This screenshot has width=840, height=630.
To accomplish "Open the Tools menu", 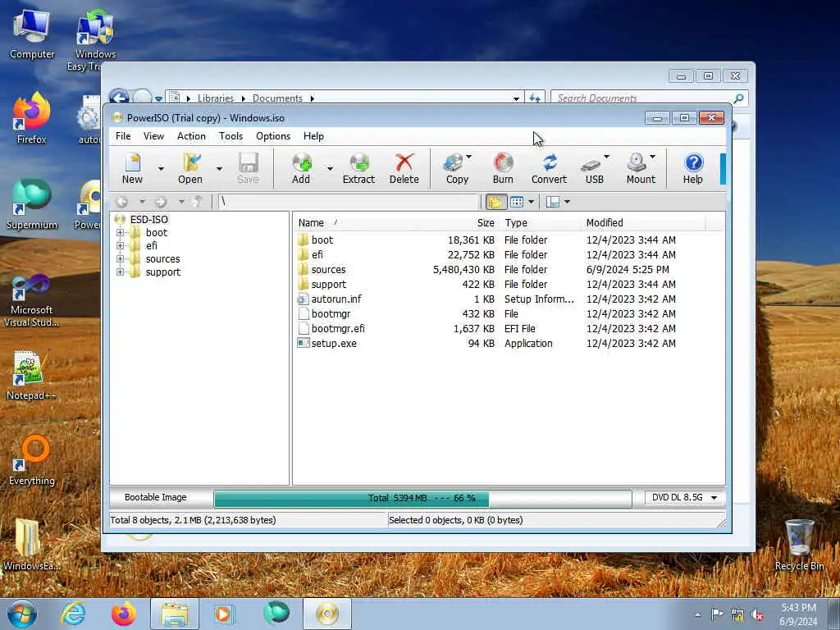I will point(231,136).
